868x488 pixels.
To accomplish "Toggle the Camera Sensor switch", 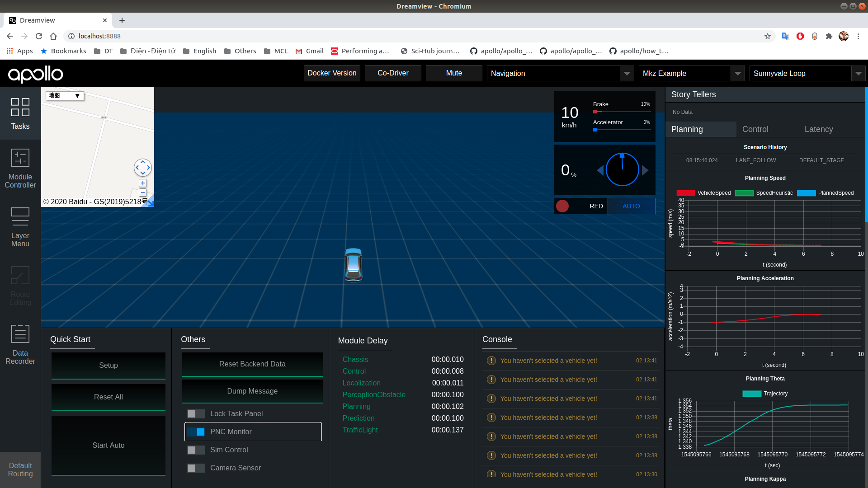I will coord(196,468).
